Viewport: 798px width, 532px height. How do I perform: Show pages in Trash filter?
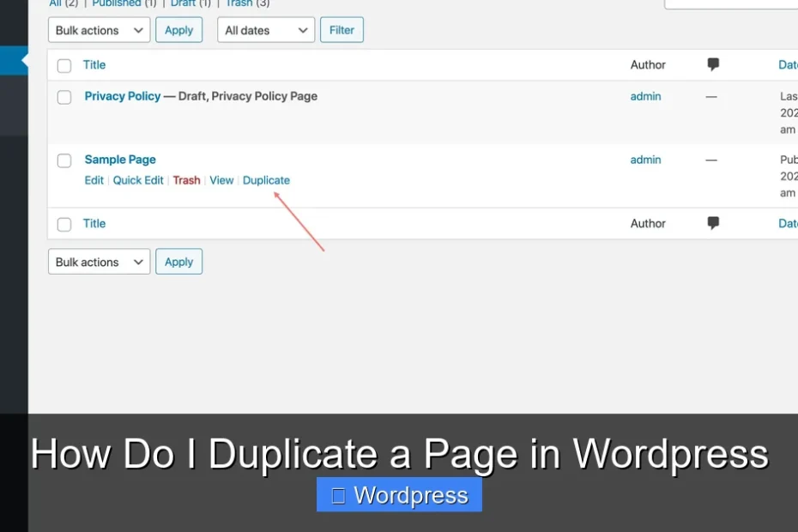(239, 3)
